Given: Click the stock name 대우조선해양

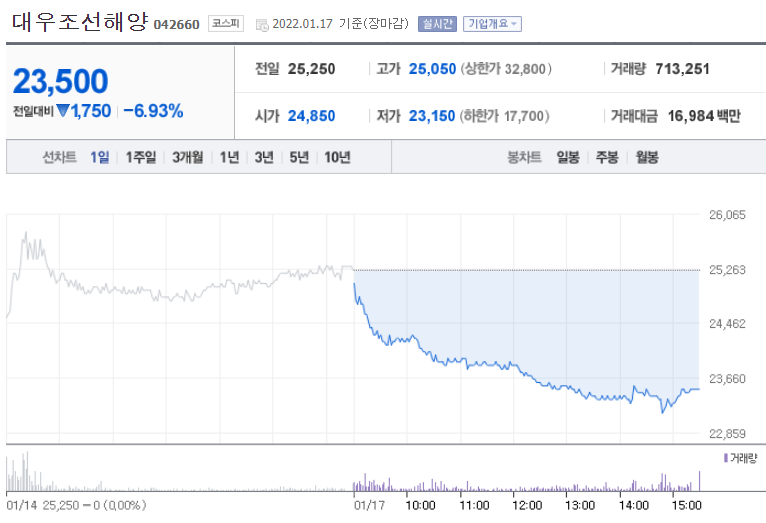Looking at the screenshot, I should coord(80,22).
